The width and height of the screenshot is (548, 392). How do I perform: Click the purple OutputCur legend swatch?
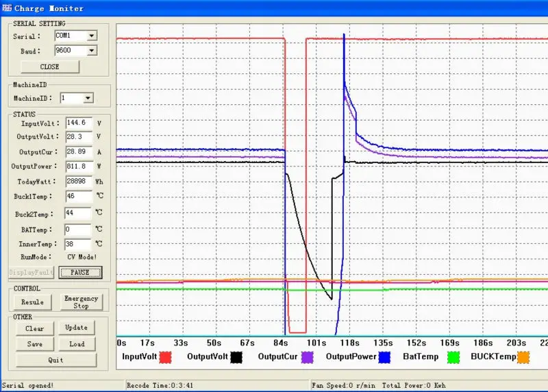[307, 357]
